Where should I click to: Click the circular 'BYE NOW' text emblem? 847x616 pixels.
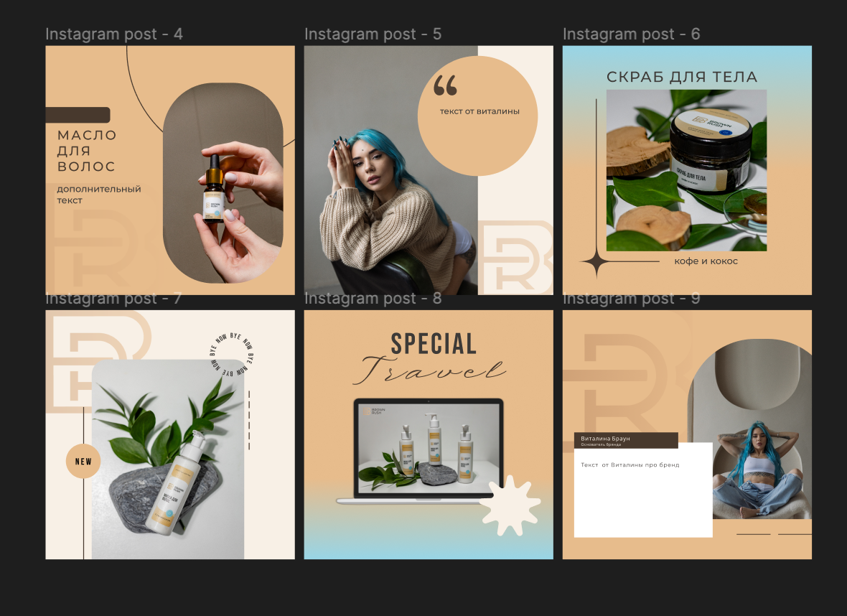(x=232, y=355)
